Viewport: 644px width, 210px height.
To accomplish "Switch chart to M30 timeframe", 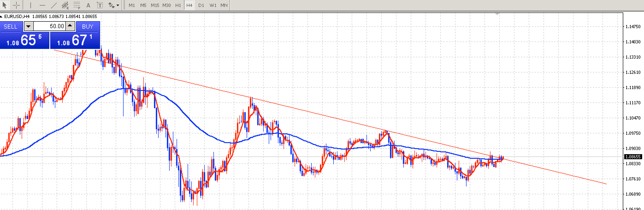I will pos(166,5).
